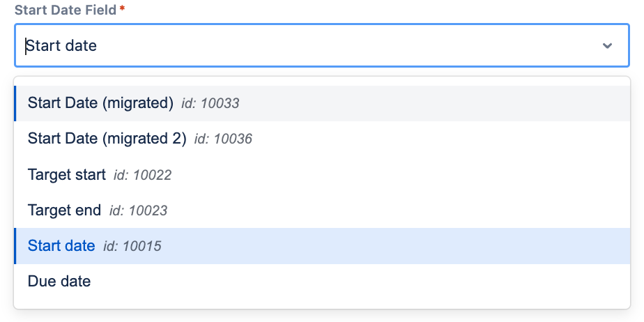The height and width of the screenshot is (322, 644).
Task: Choose the highlighted "Start date" option
Action: pos(61,245)
